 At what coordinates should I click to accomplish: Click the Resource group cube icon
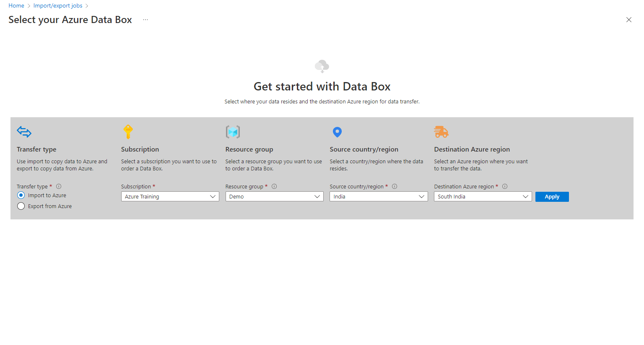[x=233, y=132]
